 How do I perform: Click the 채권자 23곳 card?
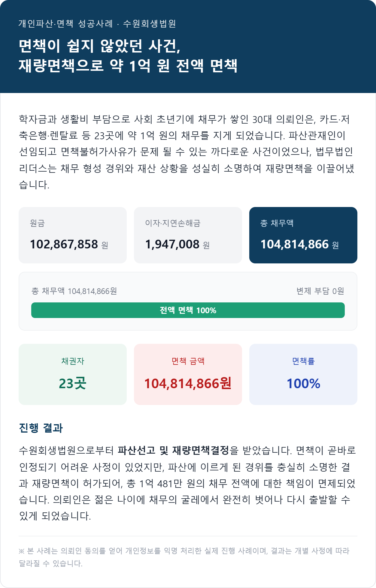[73, 374]
